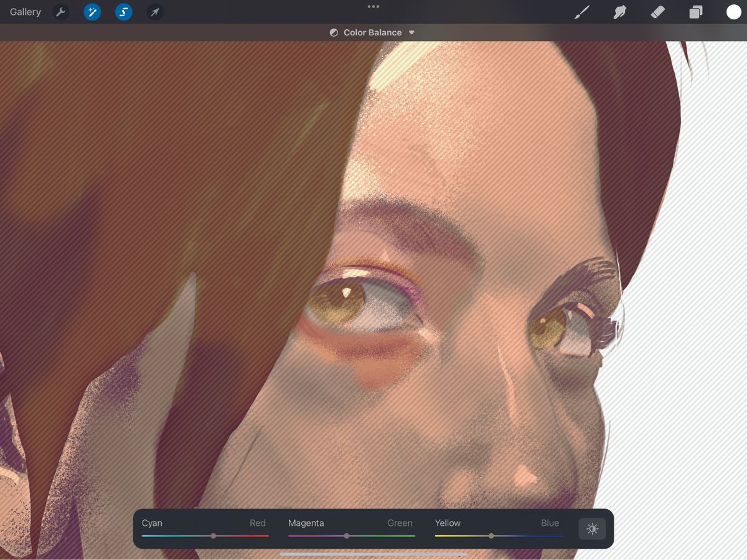Click the Cyan slider label
This screenshot has height=560, width=747.
[x=151, y=523]
